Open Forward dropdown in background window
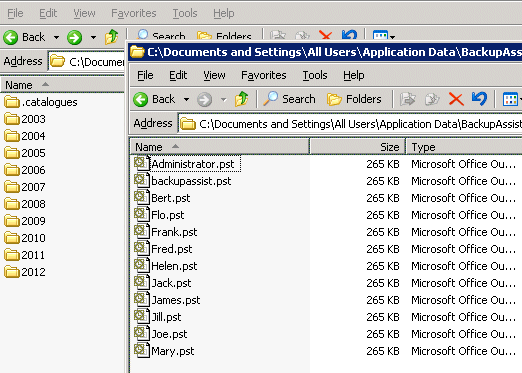The image size is (522, 373). click(x=93, y=37)
